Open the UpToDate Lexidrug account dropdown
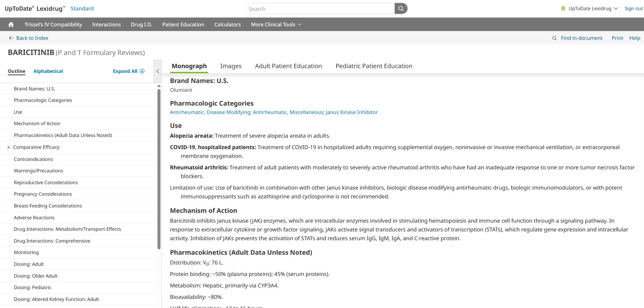Image resolution: width=644 pixels, height=308 pixels. point(616,9)
